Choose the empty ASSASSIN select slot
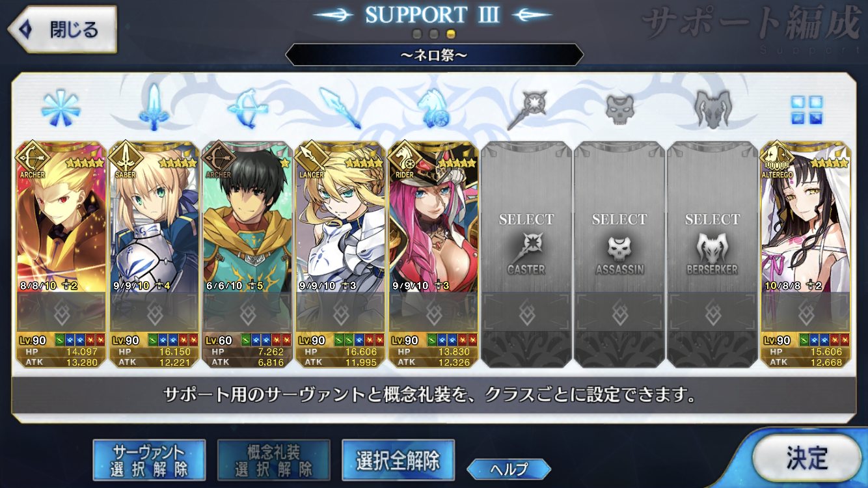 (619, 254)
